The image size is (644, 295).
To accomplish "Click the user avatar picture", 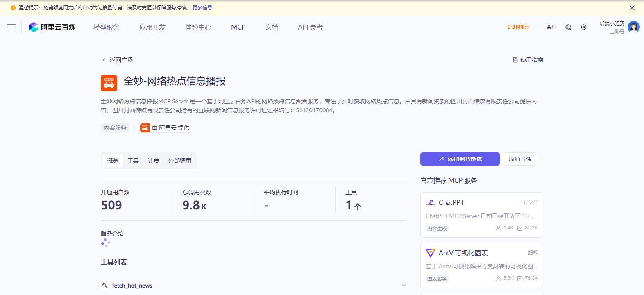I will (x=633, y=27).
